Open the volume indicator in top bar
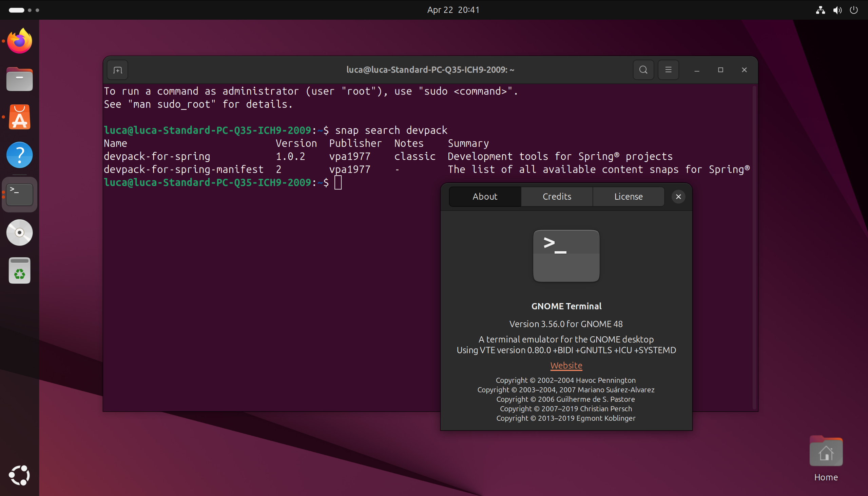This screenshot has height=496, width=868. [837, 10]
